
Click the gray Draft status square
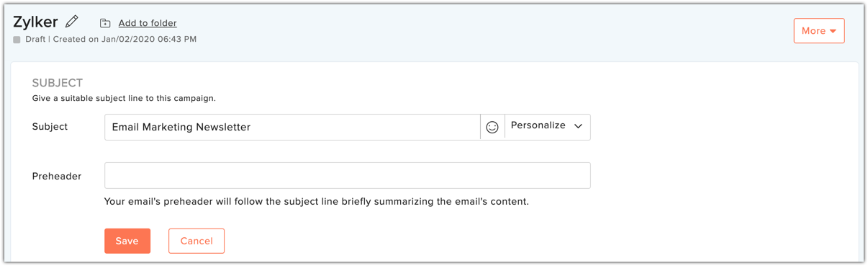[x=17, y=40]
